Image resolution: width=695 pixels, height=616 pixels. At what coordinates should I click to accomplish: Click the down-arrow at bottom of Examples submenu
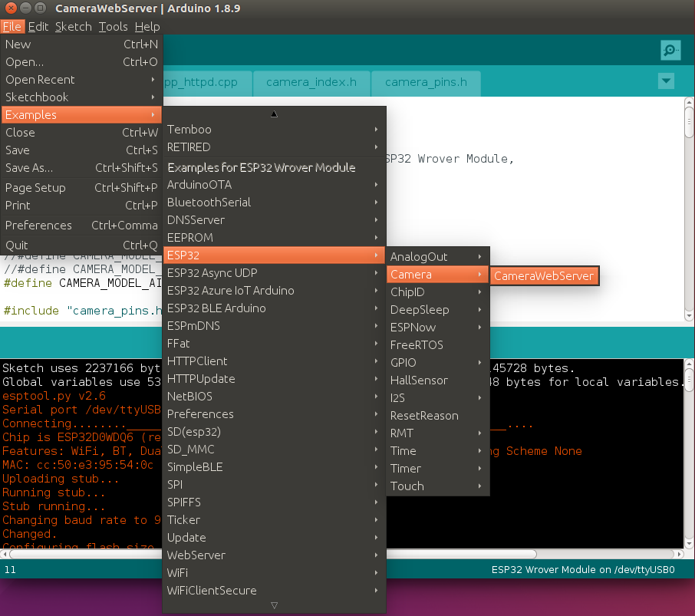[x=274, y=605]
